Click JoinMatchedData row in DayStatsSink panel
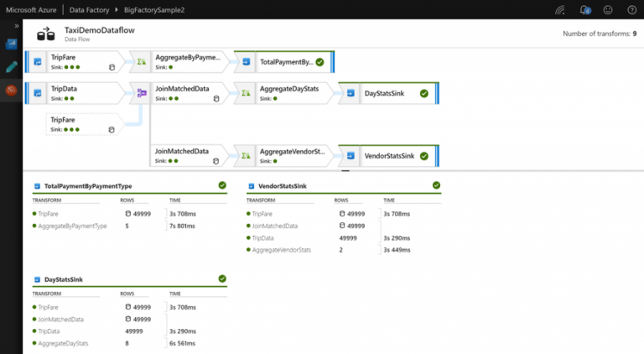Viewport: 644px width, 354px height. tap(130, 319)
